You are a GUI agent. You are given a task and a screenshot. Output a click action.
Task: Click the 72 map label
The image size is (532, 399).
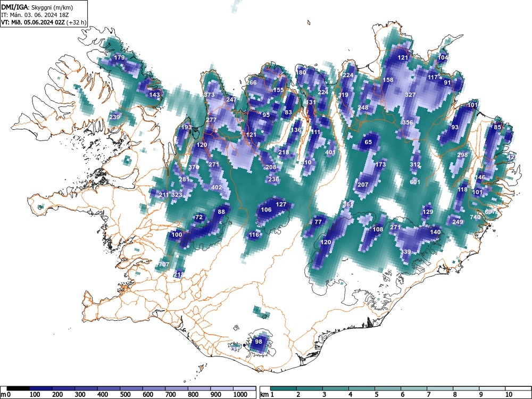click(199, 217)
